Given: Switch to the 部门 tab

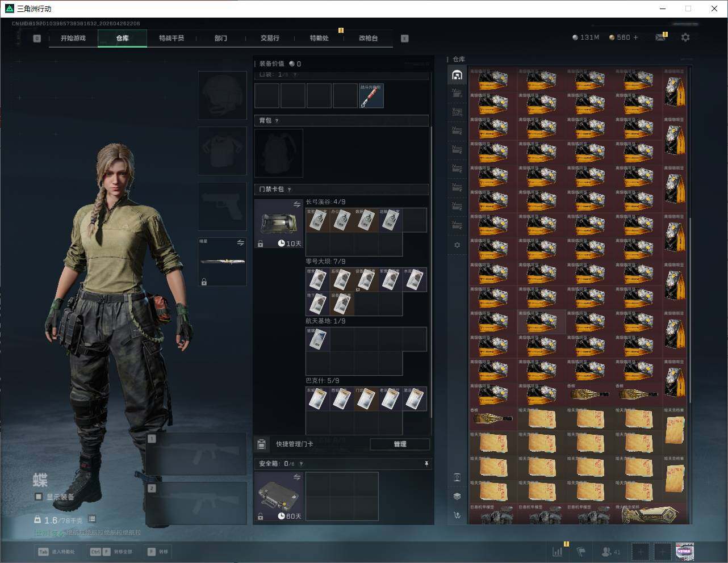Looking at the screenshot, I should tap(221, 38).
